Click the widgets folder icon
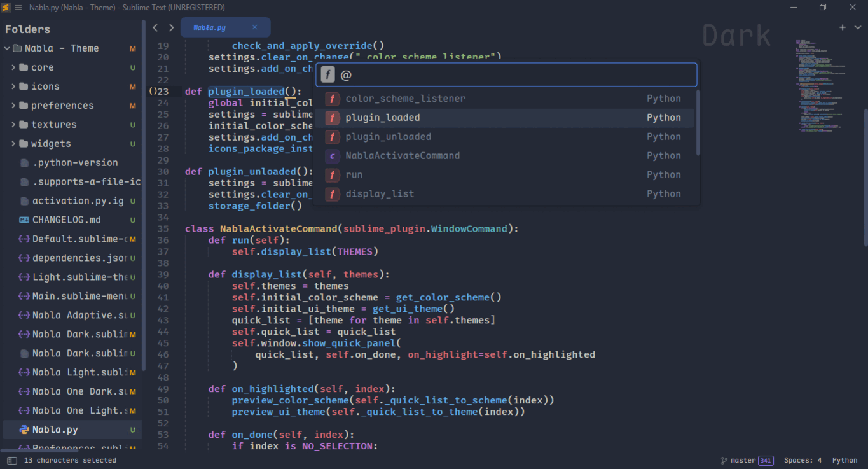The height and width of the screenshot is (469, 868). click(x=24, y=144)
